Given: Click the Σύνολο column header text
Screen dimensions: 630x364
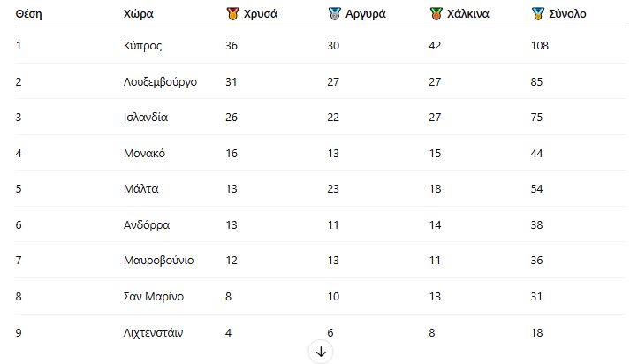Looking at the screenshot, I should [567, 14].
